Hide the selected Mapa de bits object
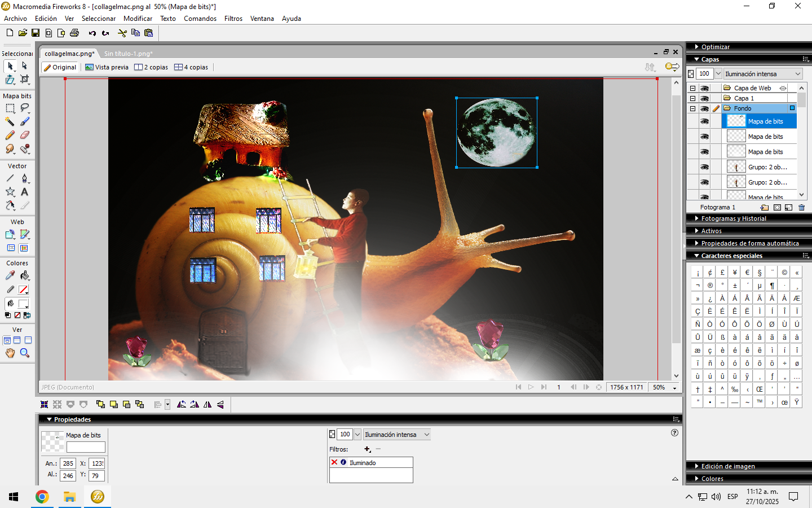 pyautogui.click(x=704, y=121)
